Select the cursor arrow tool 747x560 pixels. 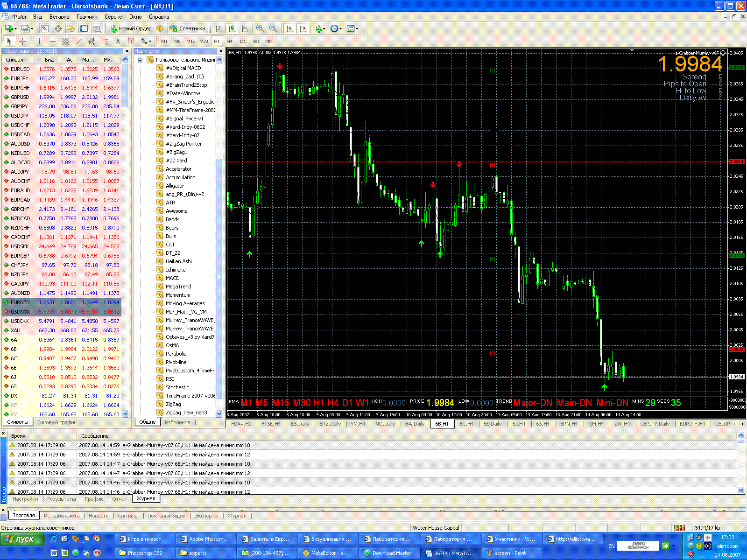tap(9, 41)
